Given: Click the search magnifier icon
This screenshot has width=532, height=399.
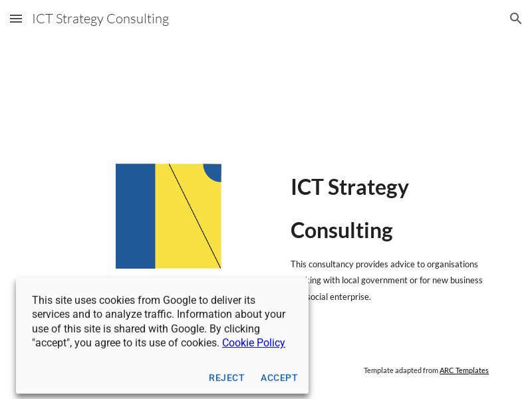Looking at the screenshot, I should click(x=516, y=19).
